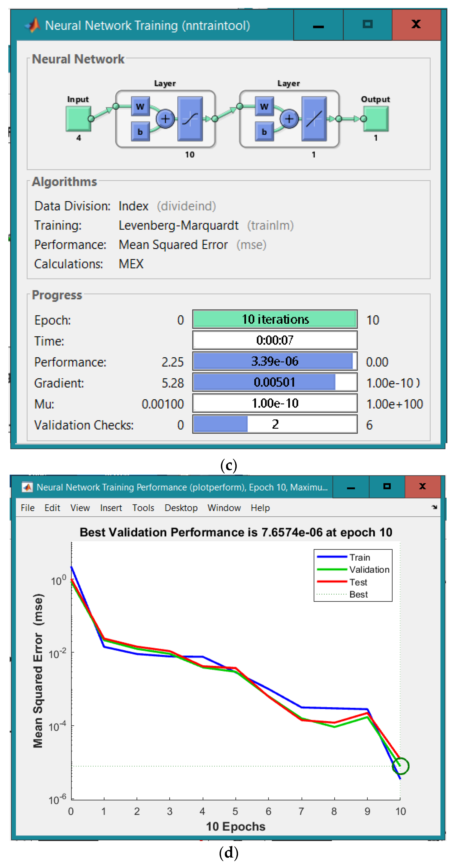Click the Performance progress bar 3.39e-06

click(x=275, y=361)
